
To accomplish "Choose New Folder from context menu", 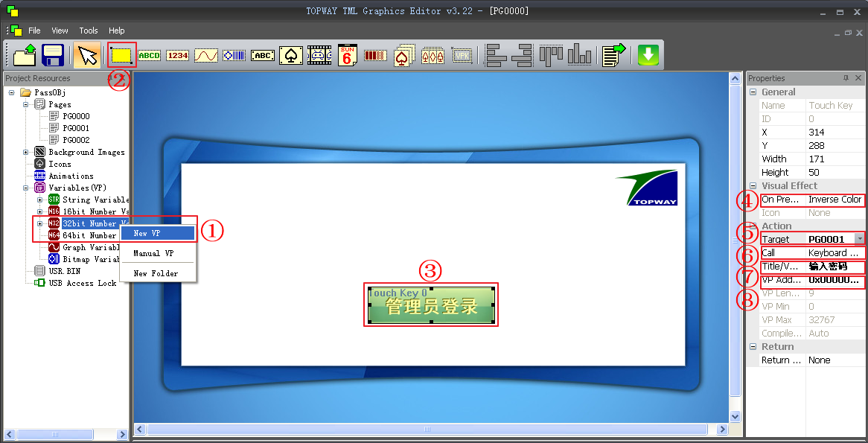I will click(x=158, y=273).
